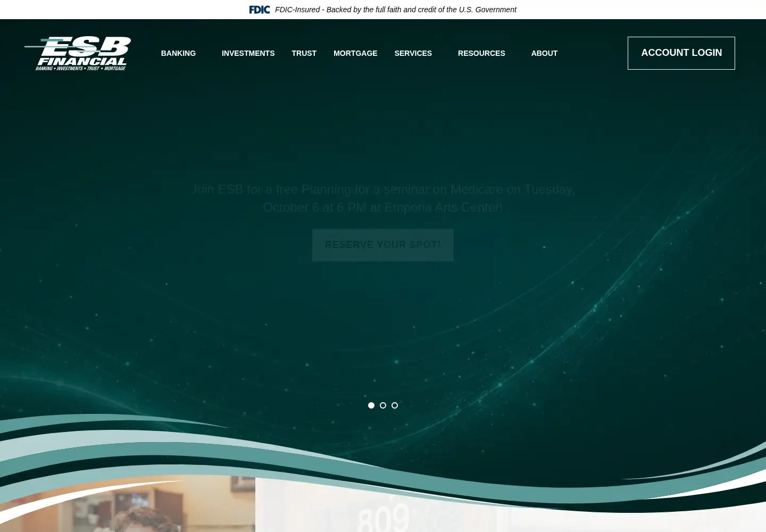Select the second carousel slide dot
766x532 pixels.
click(383, 405)
